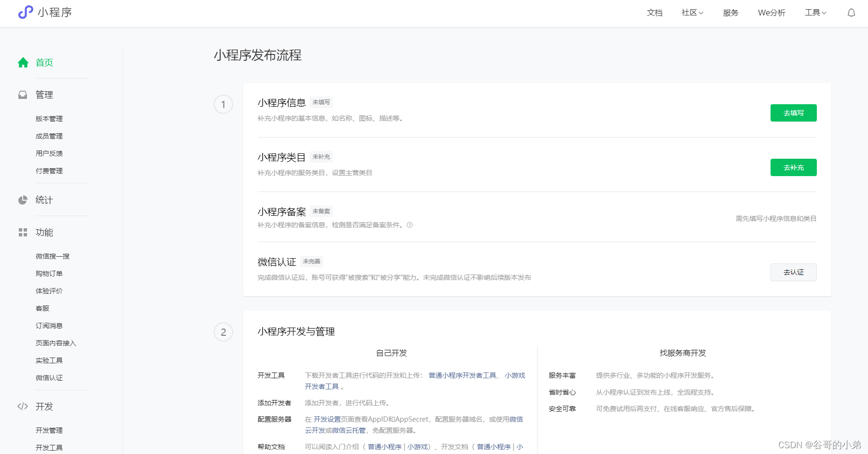Click the green 去填写 button
This screenshot has height=454, width=868.
(793, 113)
